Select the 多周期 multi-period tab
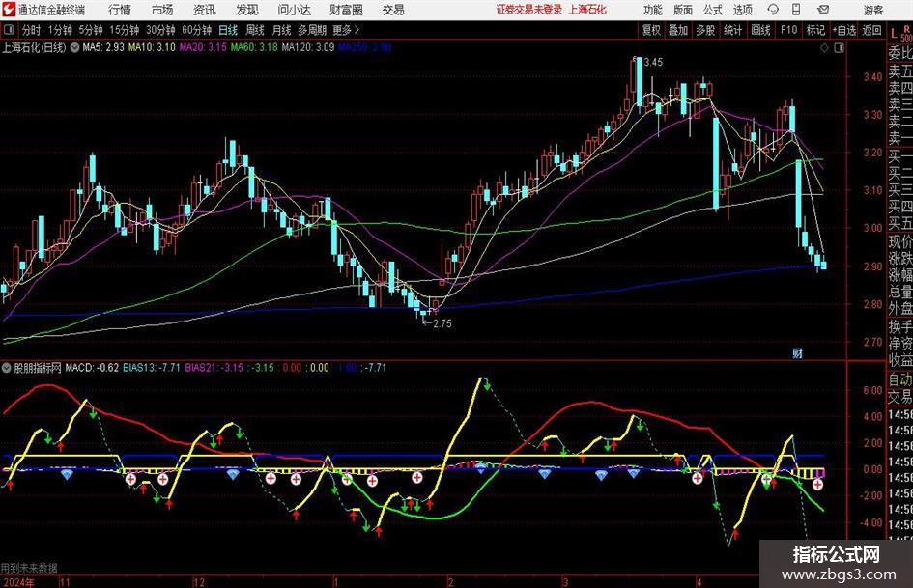 (x=311, y=30)
